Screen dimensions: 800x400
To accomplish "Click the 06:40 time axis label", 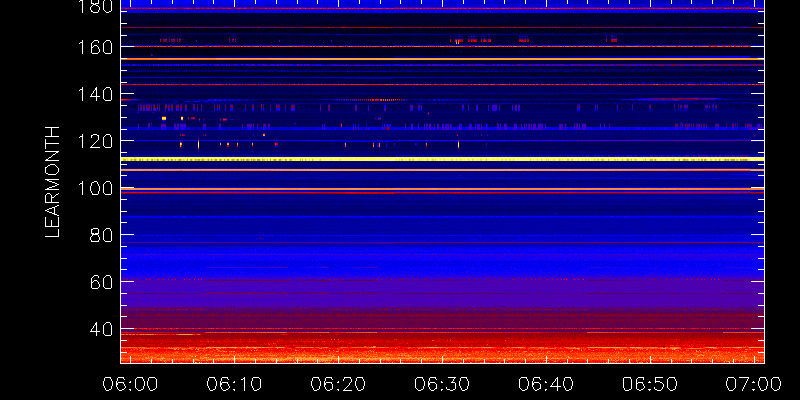I will point(546,384).
